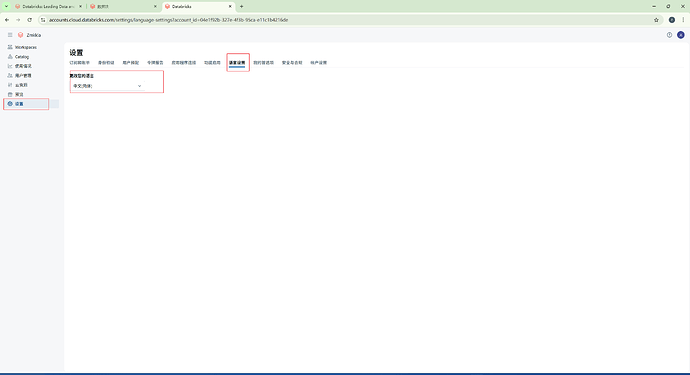Switch to the 语言设置 language settings tab
690x375 pixels.
(237, 63)
